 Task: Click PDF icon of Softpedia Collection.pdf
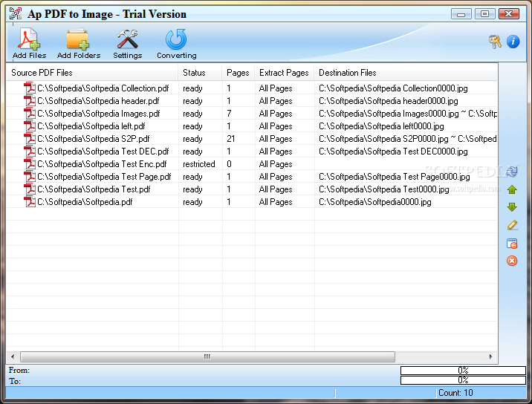(x=30, y=88)
